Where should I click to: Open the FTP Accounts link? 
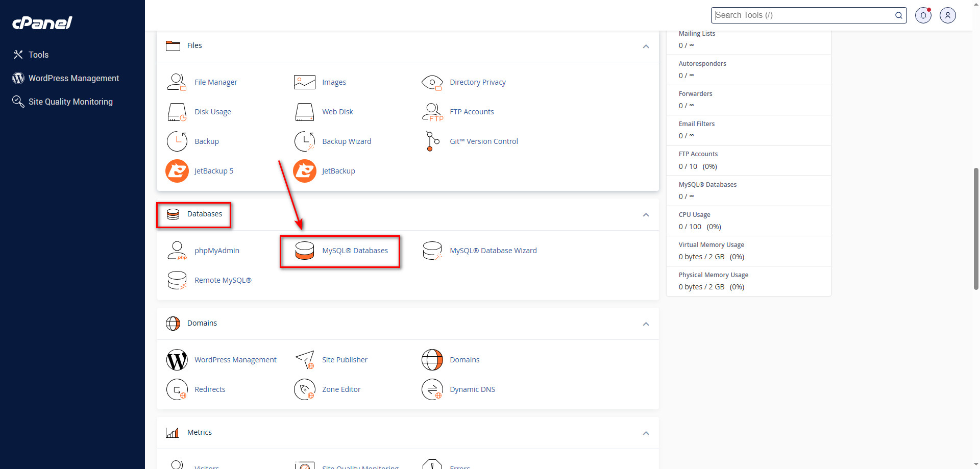click(x=472, y=112)
